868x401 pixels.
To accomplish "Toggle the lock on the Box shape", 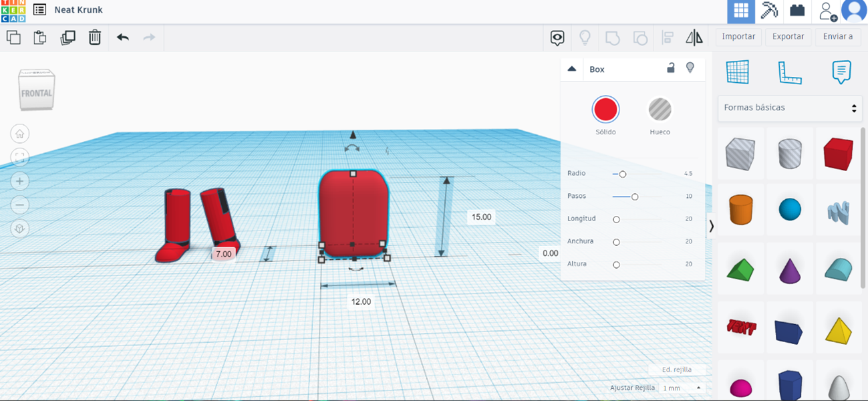I will pos(670,69).
